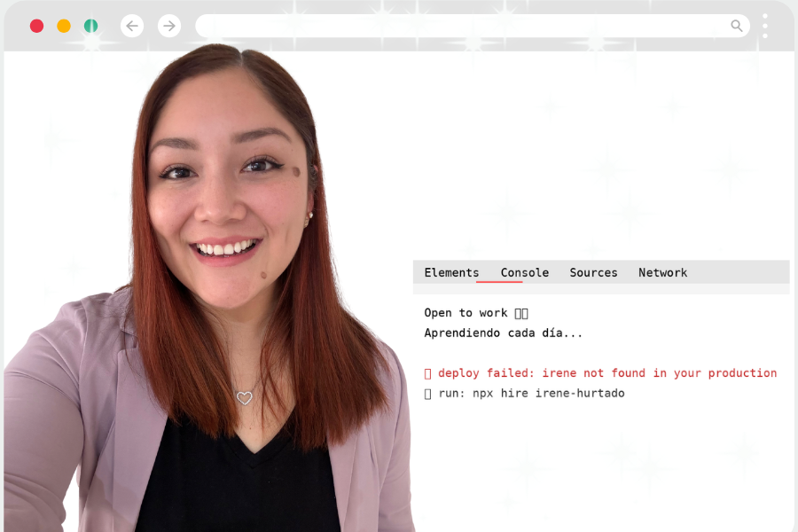Select the Console tab
The image size is (798, 532).
point(524,272)
